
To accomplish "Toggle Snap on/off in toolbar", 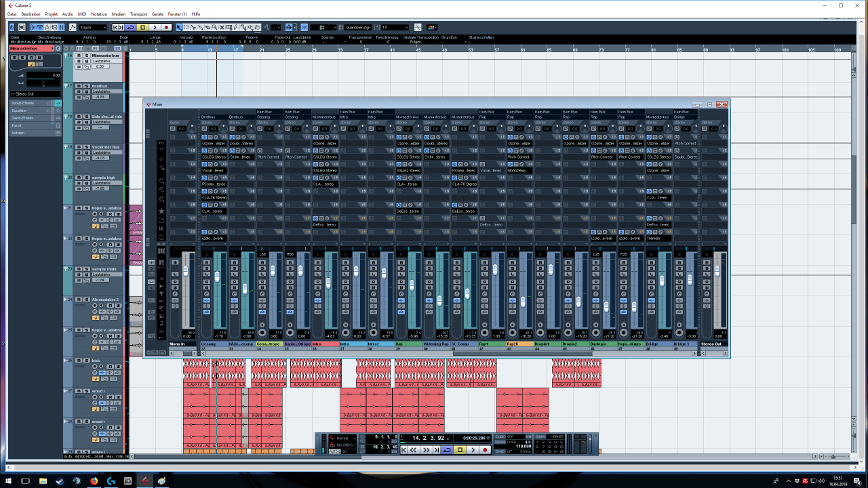I will (304, 27).
